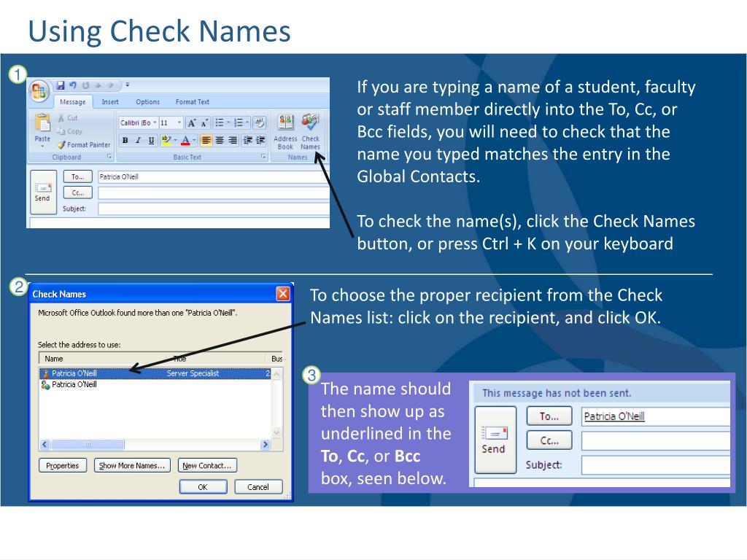This screenshot has width=747, height=560.
Task: Click the horizontal scrollbar thumb in names list
Action: (x=88, y=444)
